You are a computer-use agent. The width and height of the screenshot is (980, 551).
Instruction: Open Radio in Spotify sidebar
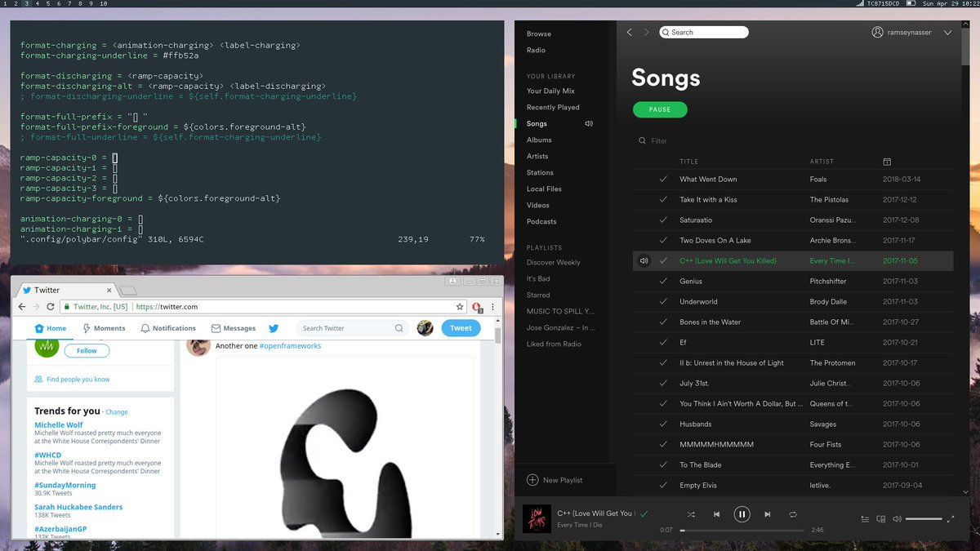536,51
